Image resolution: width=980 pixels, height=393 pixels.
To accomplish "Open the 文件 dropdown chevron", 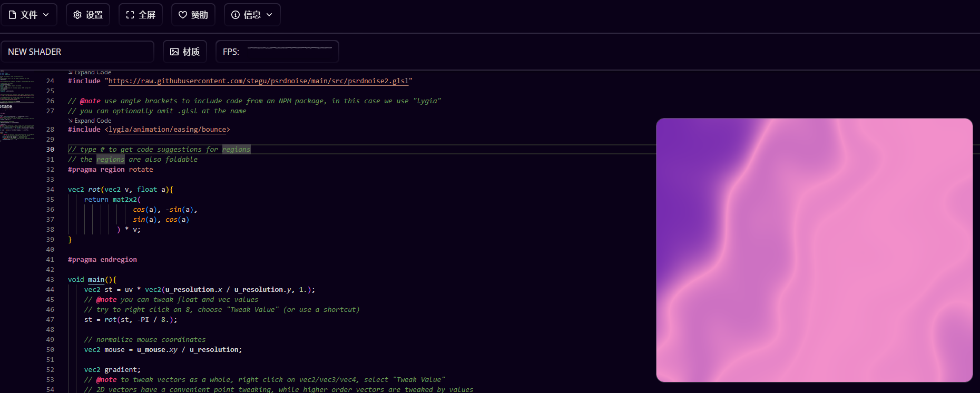I will pos(46,15).
